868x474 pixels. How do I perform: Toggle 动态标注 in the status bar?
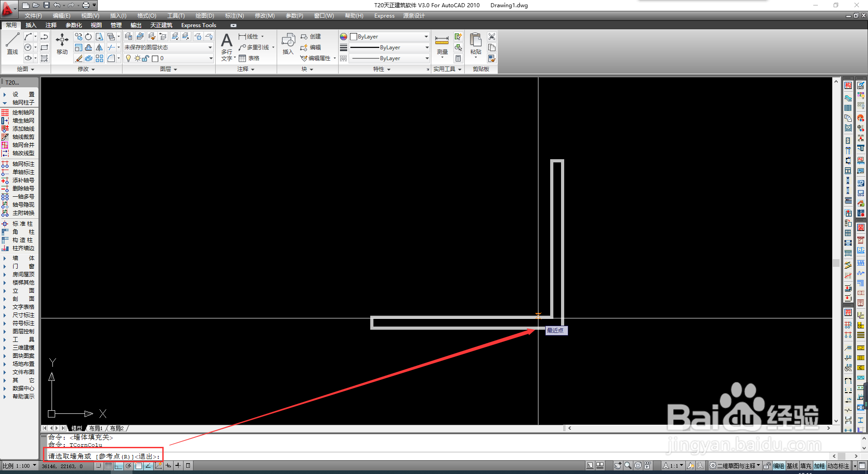[838, 465]
